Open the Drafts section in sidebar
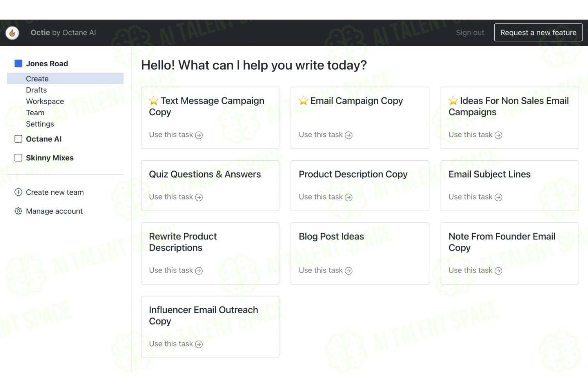 [x=36, y=90]
